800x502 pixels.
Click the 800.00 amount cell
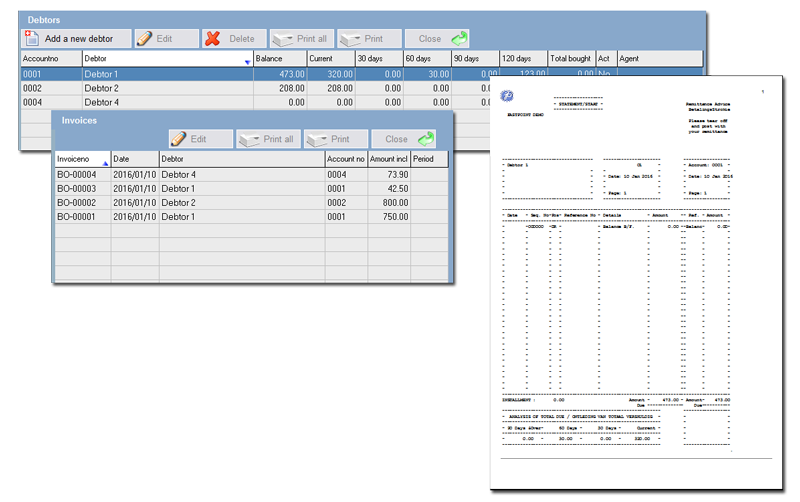(x=389, y=203)
